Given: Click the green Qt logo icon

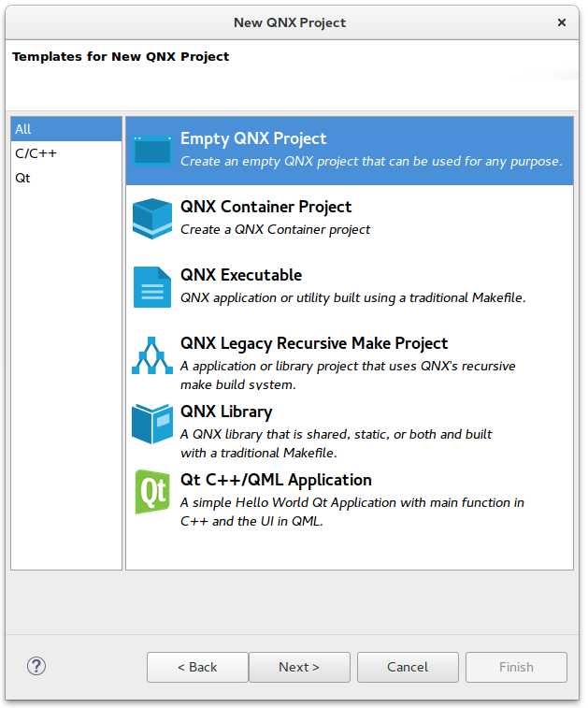Looking at the screenshot, I should pyautogui.click(x=152, y=492).
